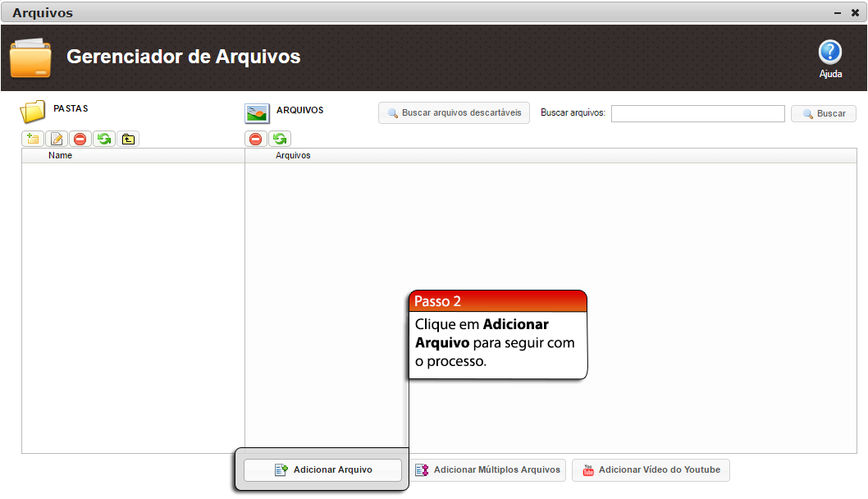Image resolution: width=868 pixels, height=499 pixels.
Task: Click Buscar arquivos descartáveis button
Action: coord(454,113)
